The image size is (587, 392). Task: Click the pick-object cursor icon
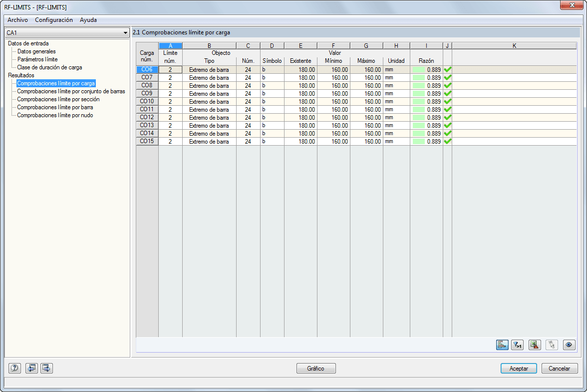point(552,345)
